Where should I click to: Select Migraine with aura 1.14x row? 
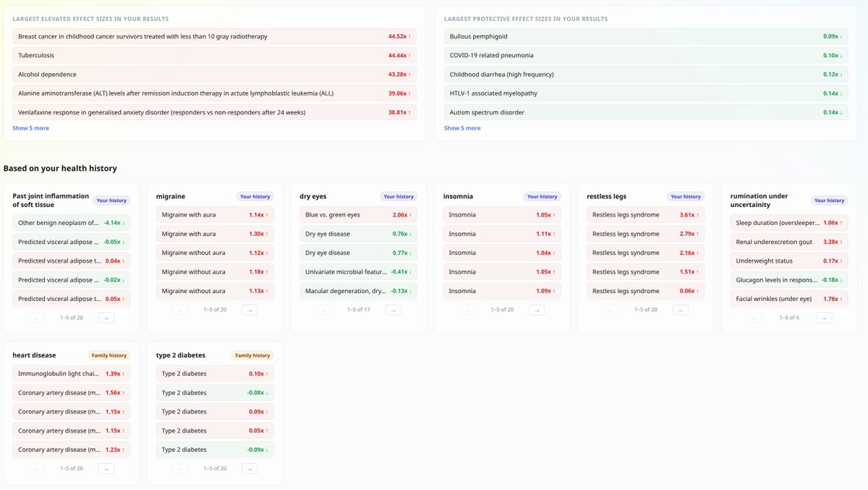215,215
